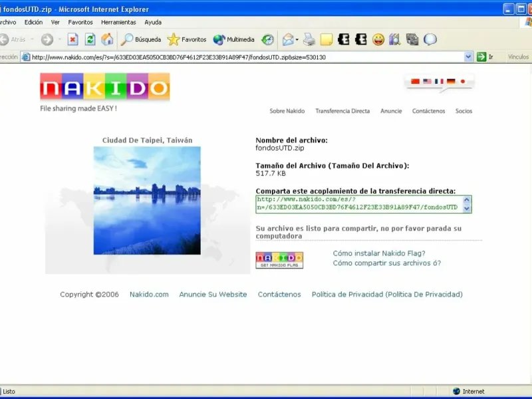Click the share link box scroll down arrow

click(x=467, y=208)
